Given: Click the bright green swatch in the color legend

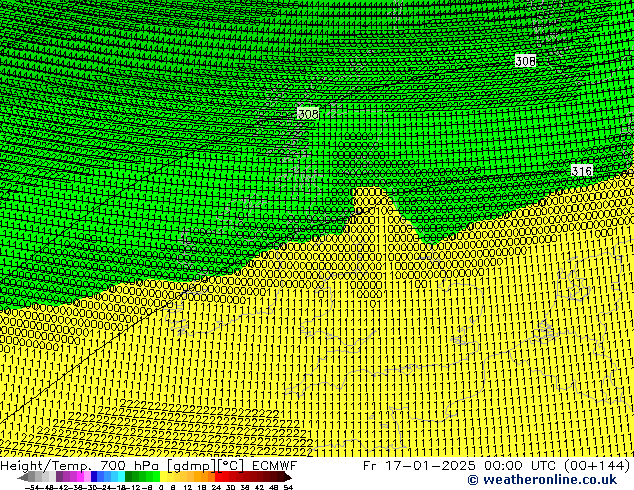Looking at the screenshot, I should (x=156, y=477).
